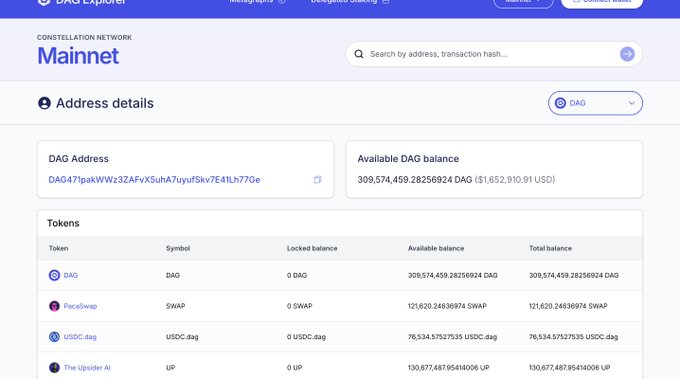Click the 'Available DAG balance' card title
680x379 pixels.
tap(408, 159)
